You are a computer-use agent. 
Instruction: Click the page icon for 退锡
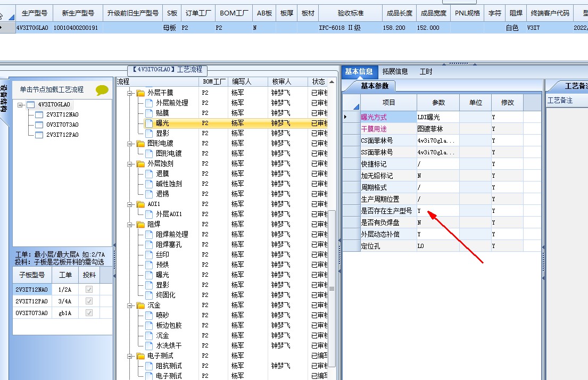(x=149, y=194)
